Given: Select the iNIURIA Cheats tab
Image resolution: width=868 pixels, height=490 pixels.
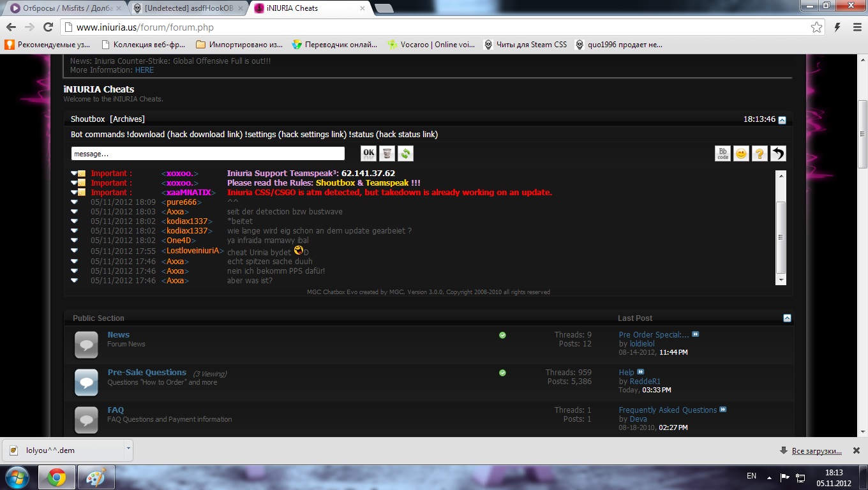Looking at the screenshot, I should 310,8.
